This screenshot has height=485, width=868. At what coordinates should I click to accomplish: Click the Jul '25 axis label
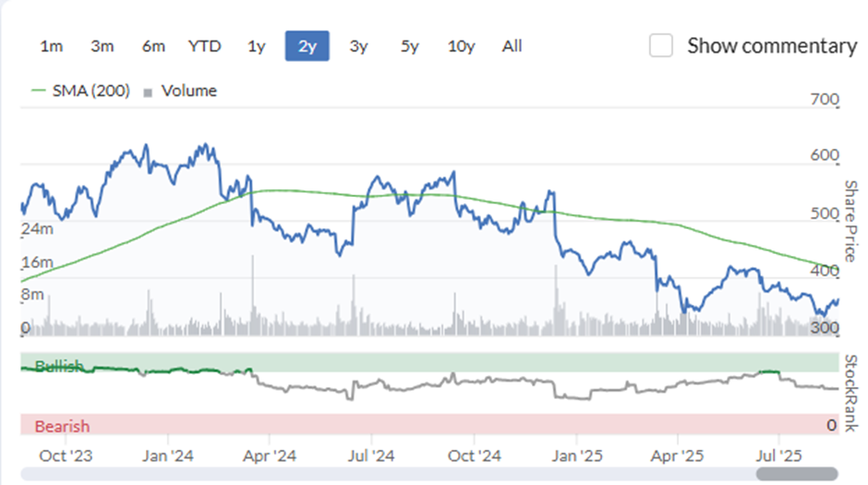point(778,455)
